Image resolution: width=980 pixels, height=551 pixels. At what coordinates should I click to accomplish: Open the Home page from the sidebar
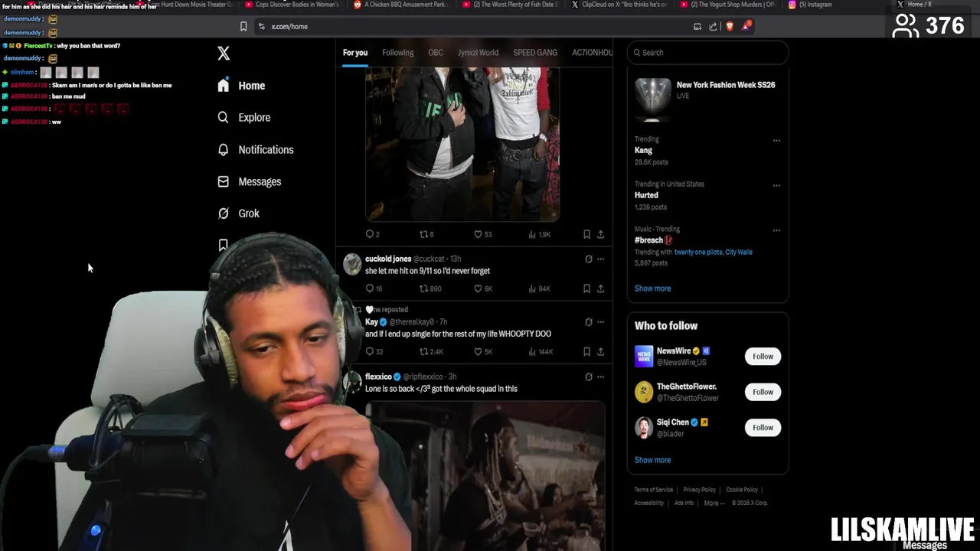[x=241, y=86]
